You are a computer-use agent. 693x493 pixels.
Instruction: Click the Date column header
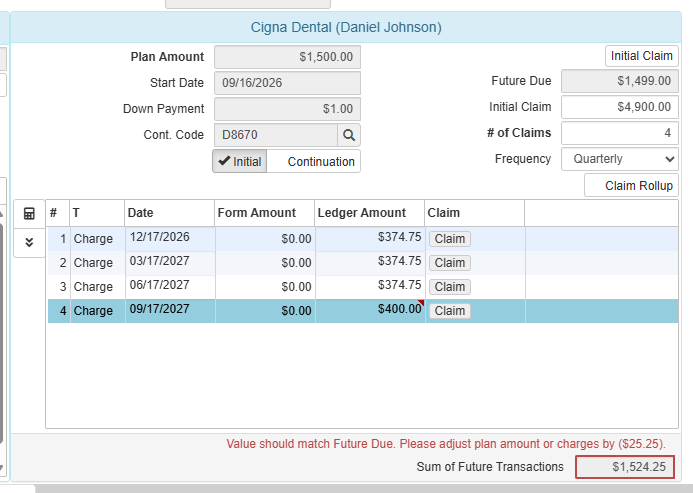[169, 213]
